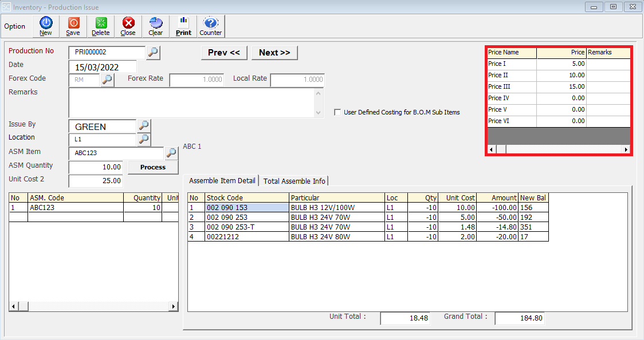Viewport: 644px width, 340px height.
Task: Open Issue By lookup magnifier
Action: 144,125
